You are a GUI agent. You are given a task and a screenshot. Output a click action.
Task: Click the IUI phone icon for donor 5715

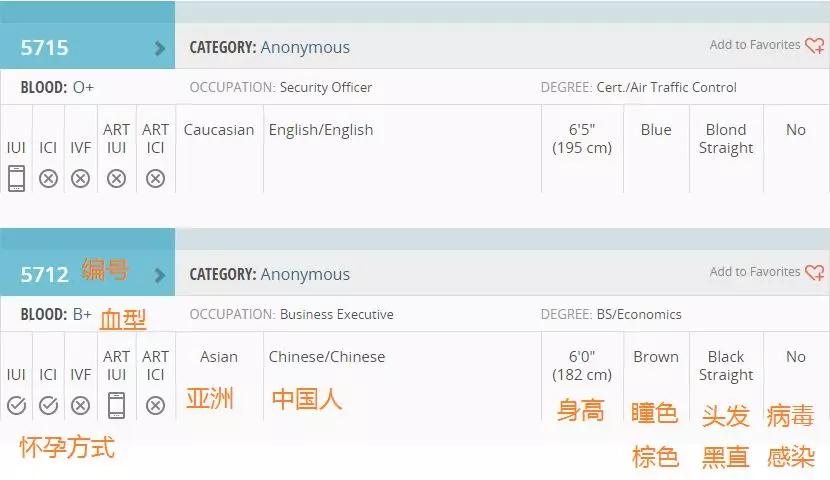click(x=16, y=178)
